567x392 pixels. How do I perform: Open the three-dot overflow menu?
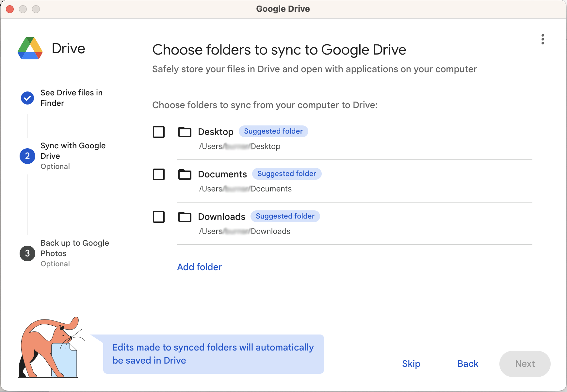[543, 39]
